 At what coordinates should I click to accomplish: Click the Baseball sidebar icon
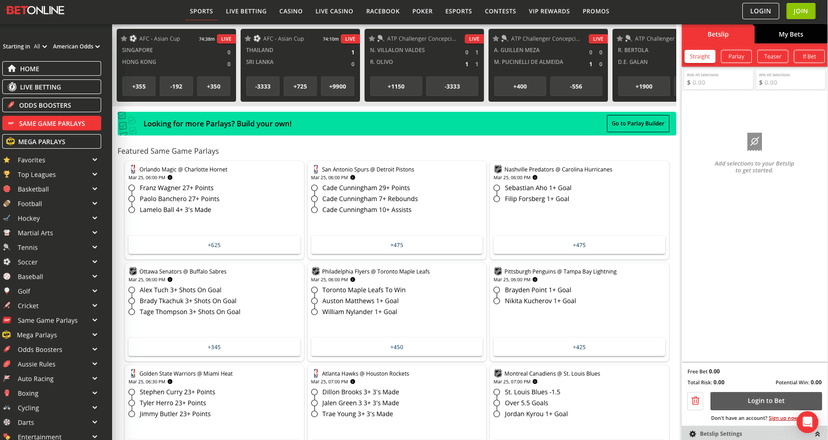7,276
